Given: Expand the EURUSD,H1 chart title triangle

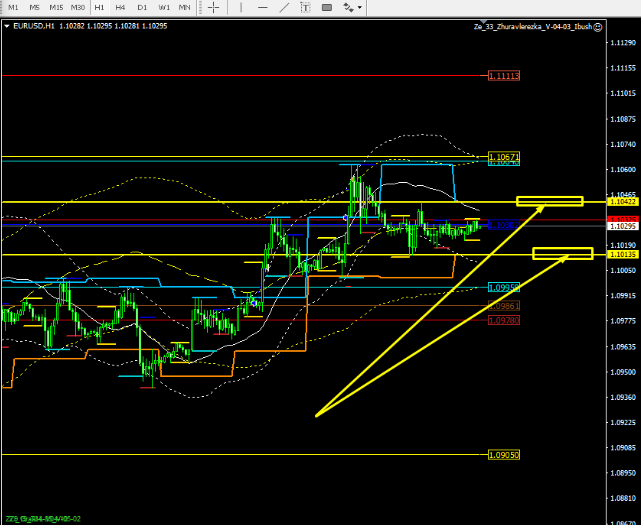Looking at the screenshot, I should pyautogui.click(x=8, y=26).
